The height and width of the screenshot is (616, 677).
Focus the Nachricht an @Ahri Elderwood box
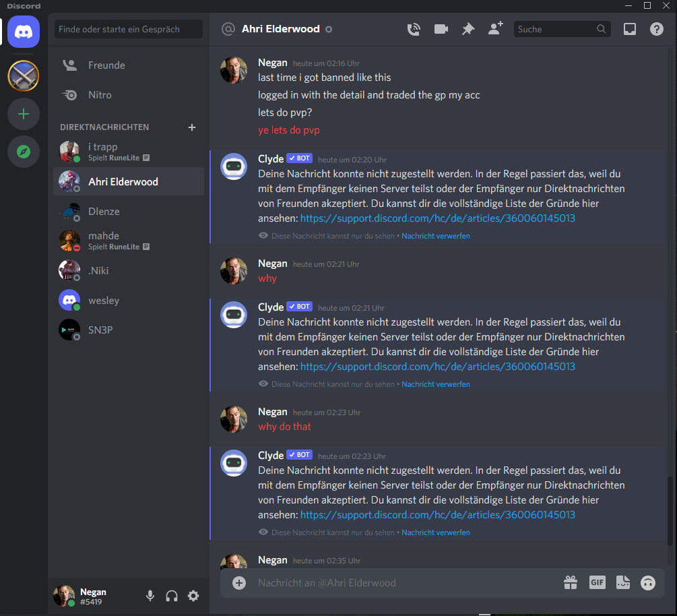coord(406,583)
